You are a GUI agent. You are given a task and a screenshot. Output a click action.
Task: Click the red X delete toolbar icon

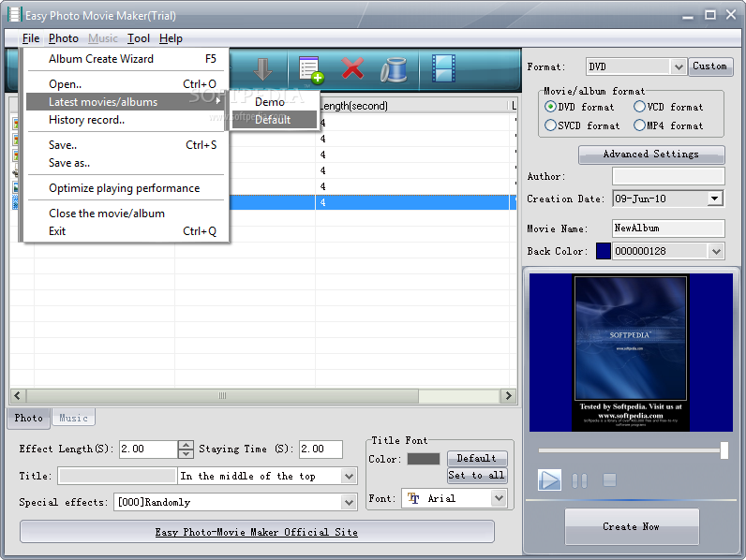(352, 68)
